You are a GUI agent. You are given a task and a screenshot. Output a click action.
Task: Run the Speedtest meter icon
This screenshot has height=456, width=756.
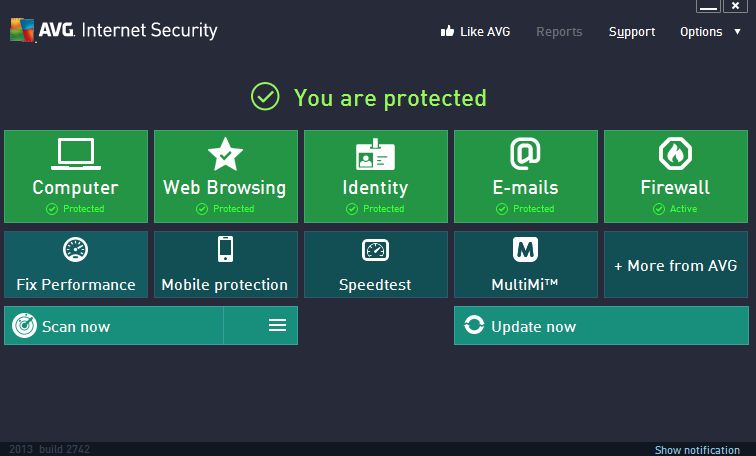(375, 250)
